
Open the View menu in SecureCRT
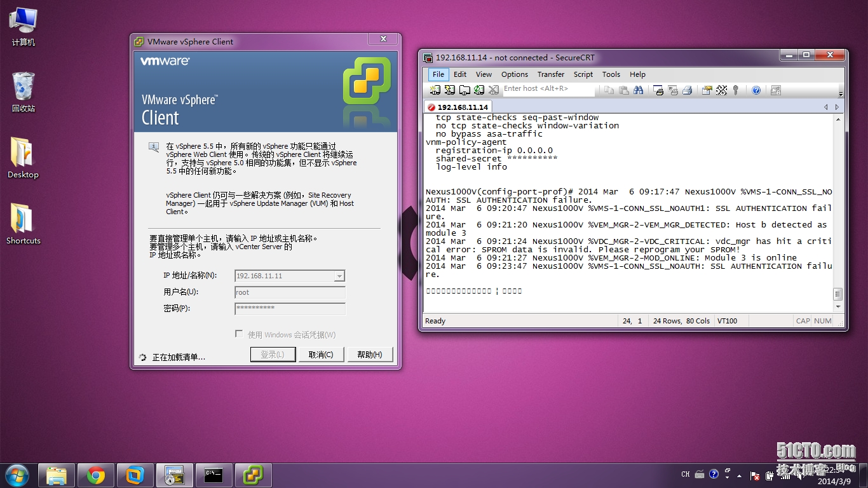484,74
